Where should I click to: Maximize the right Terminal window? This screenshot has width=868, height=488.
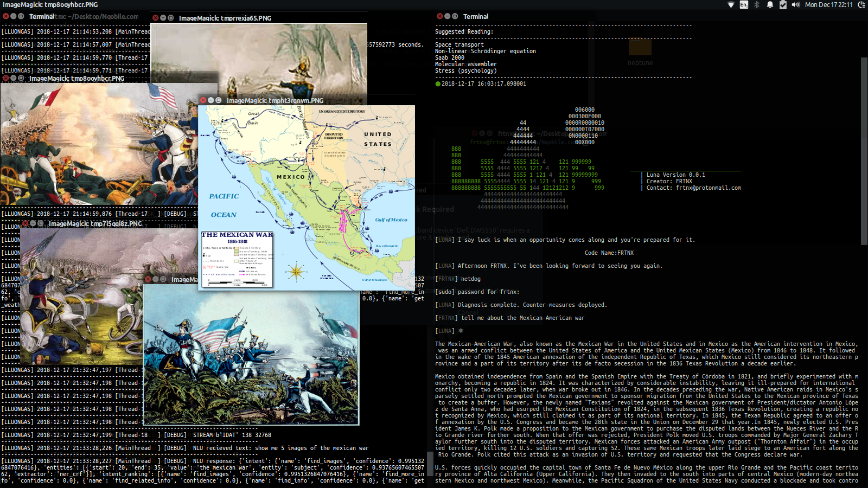pyautogui.click(x=455, y=16)
